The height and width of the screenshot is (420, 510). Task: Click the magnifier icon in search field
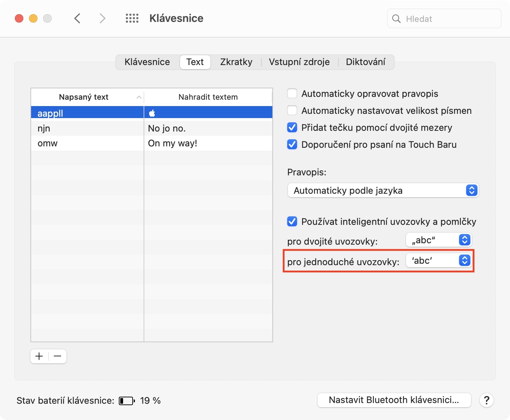coord(396,19)
